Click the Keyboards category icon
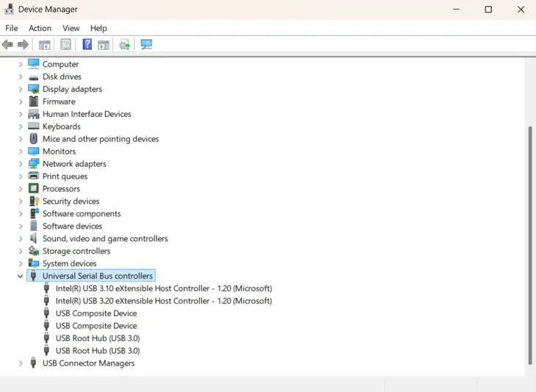The width and height of the screenshot is (536, 392). click(x=34, y=126)
